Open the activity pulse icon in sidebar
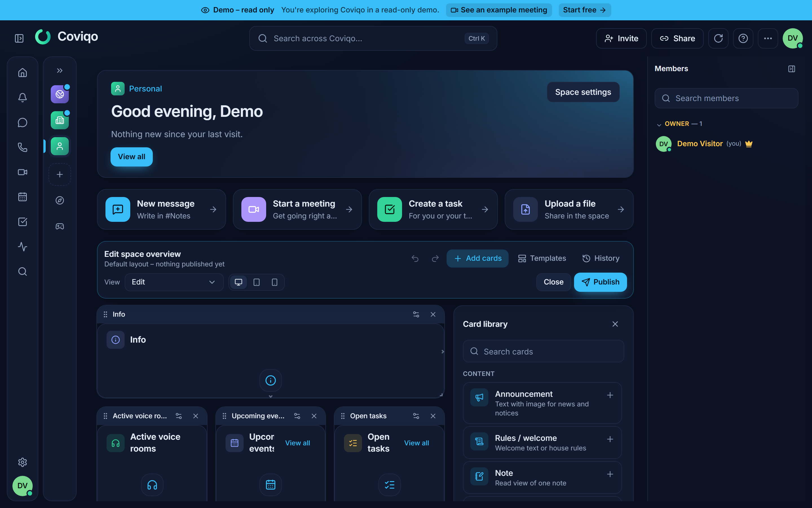Viewport: 812px width, 508px height. click(x=23, y=247)
